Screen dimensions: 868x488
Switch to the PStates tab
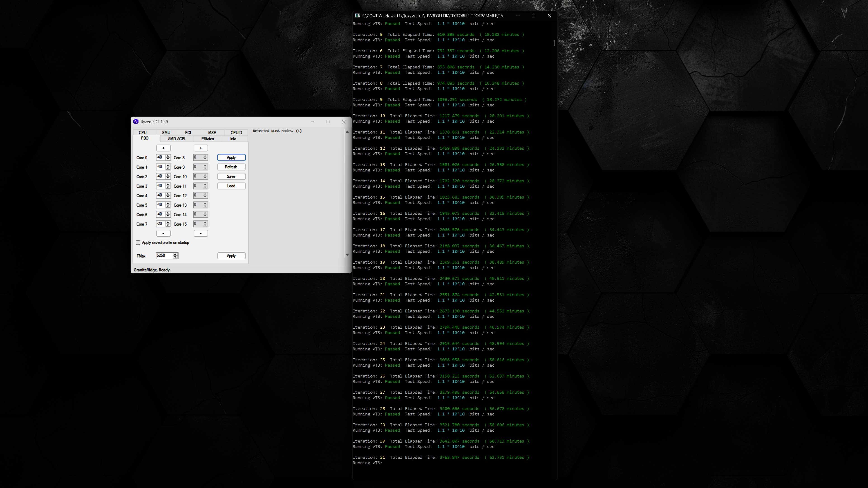pyautogui.click(x=208, y=139)
